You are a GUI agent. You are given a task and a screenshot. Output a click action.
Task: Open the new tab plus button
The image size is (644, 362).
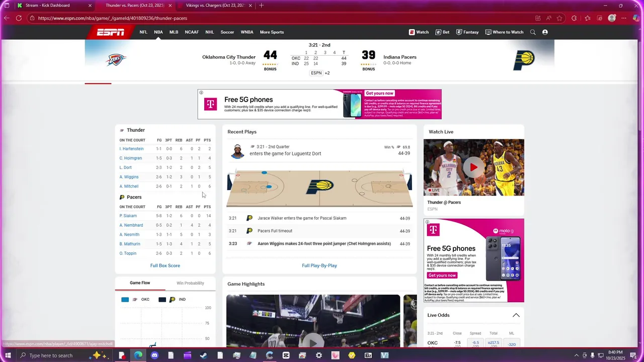[x=261, y=6]
